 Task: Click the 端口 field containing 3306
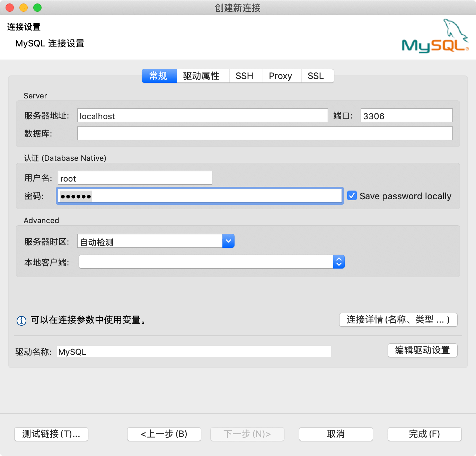point(406,116)
